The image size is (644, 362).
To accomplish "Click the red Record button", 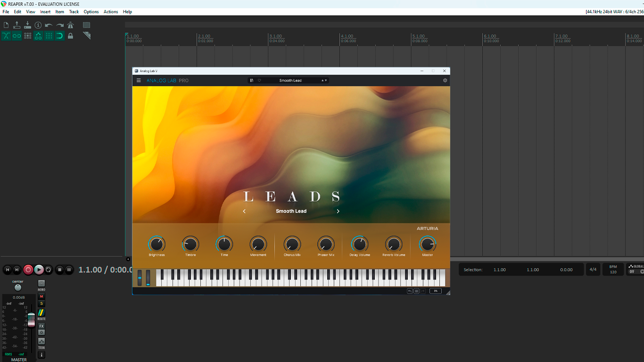I will (x=28, y=270).
